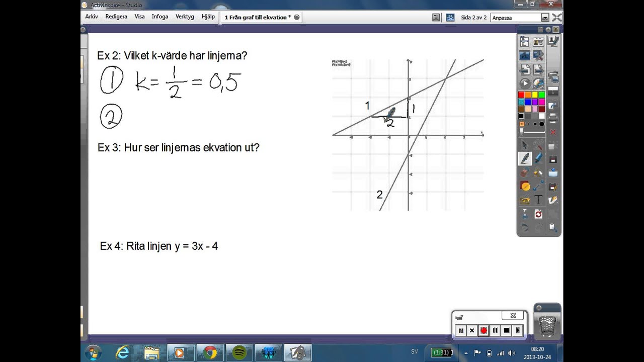
Task: Launch Internet Explorer from taskbar
Action: (122, 352)
